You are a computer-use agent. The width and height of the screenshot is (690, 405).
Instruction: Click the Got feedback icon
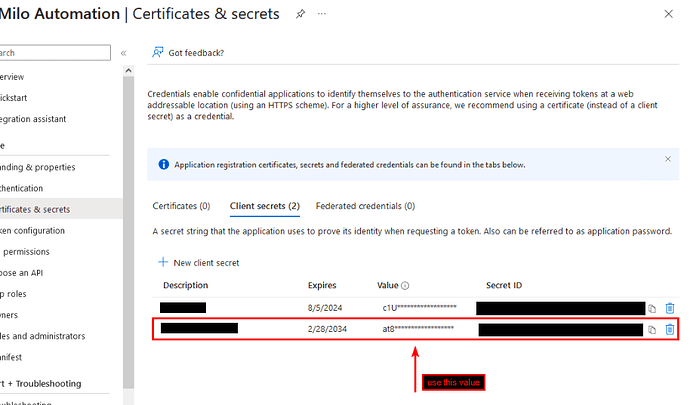(158, 52)
